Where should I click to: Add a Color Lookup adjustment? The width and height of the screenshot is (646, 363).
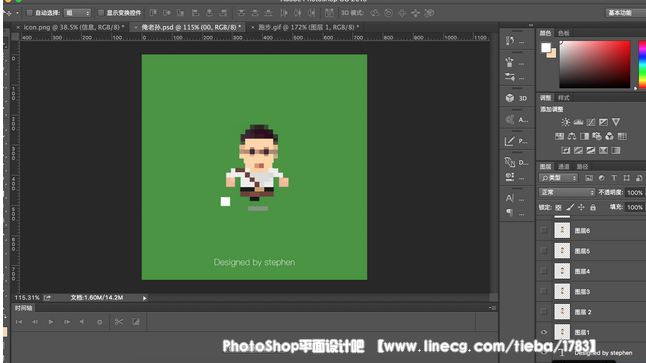click(622, 136)
